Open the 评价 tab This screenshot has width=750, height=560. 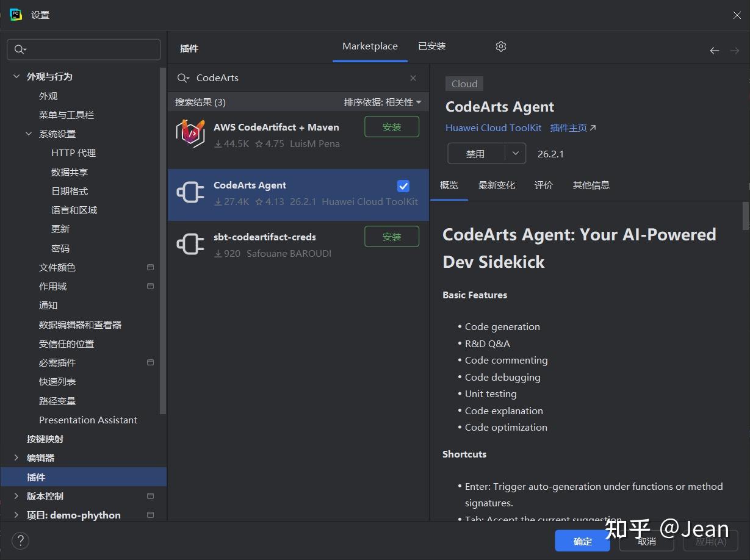[544, 185]
